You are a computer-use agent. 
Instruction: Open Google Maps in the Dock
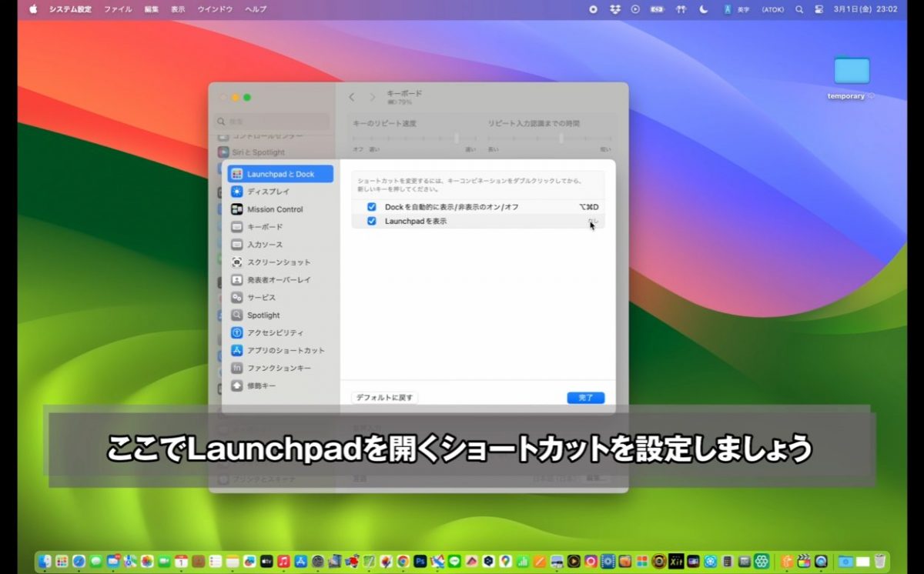pos(506,561)
